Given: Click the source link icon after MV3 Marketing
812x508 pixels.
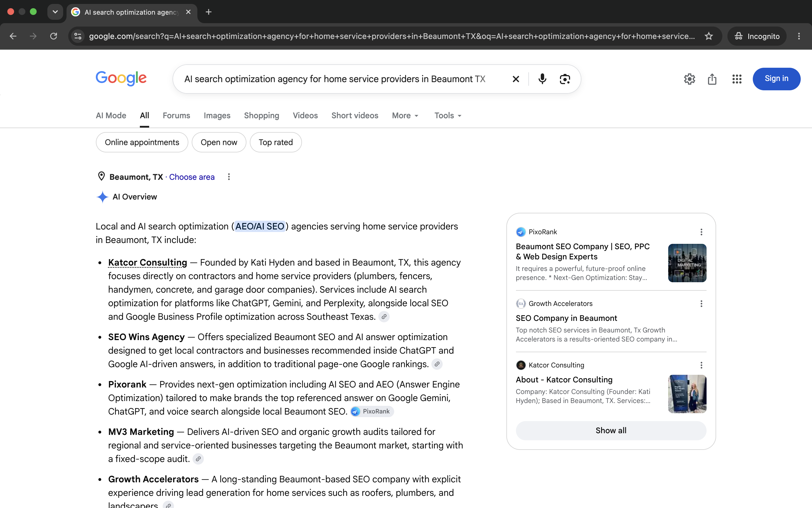Looking at the screenshot, I should 198,459.
